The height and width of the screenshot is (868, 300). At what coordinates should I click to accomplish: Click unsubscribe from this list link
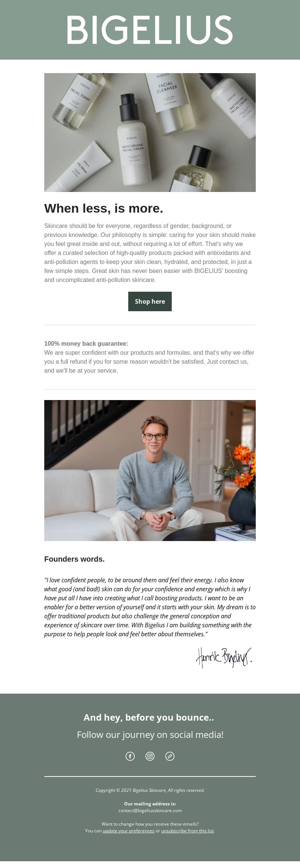(187, 831)
